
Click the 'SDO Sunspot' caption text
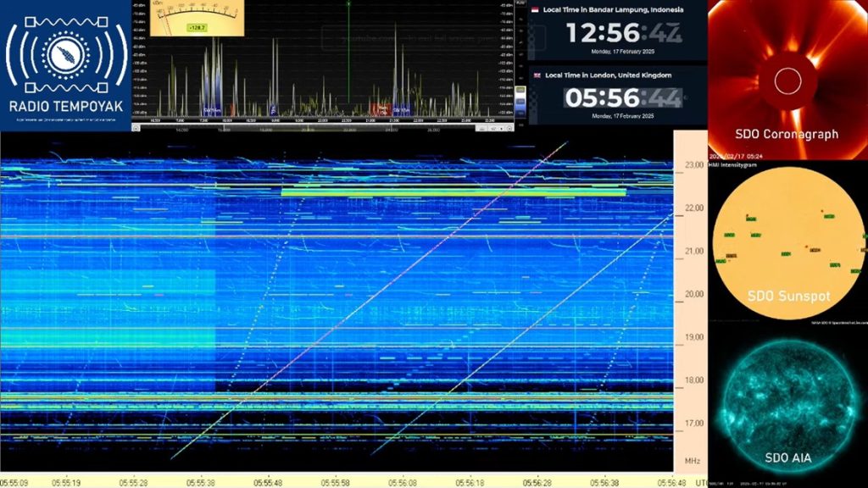[x=789, y=296]
